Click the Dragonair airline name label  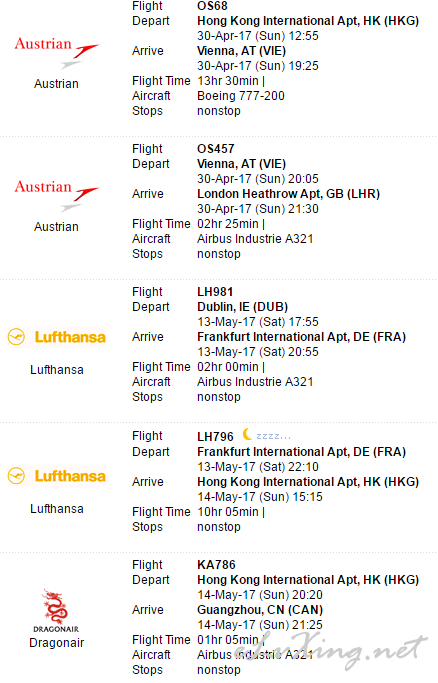(x=57, y=643)
